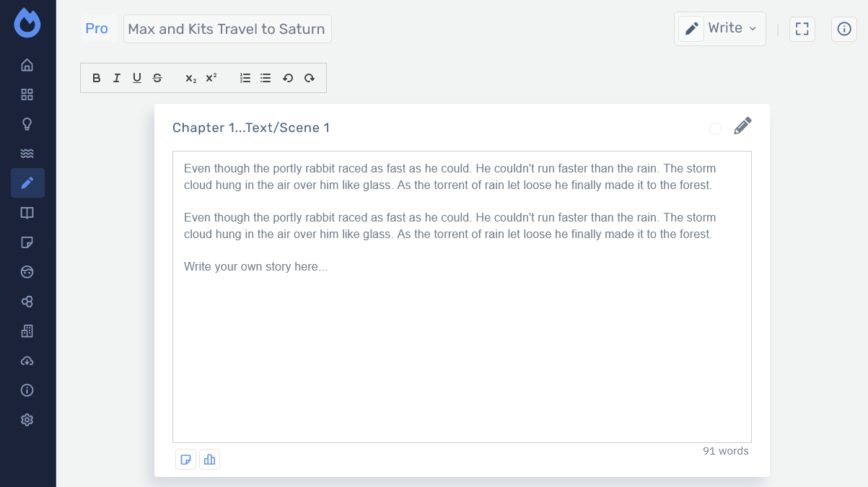868x487 pixels.
Task: Redo the last edit
Action: pyautogui.click(x=310, y=79)
